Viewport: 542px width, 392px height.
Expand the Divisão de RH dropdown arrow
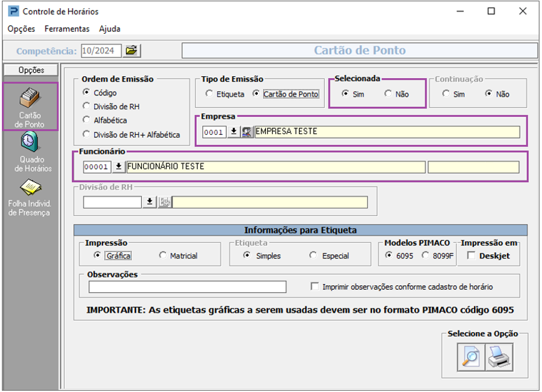[150, 202]
